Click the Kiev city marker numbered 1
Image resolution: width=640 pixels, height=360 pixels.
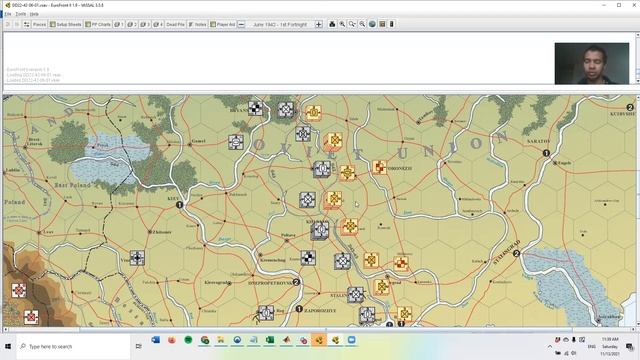(x=179, y=204)
